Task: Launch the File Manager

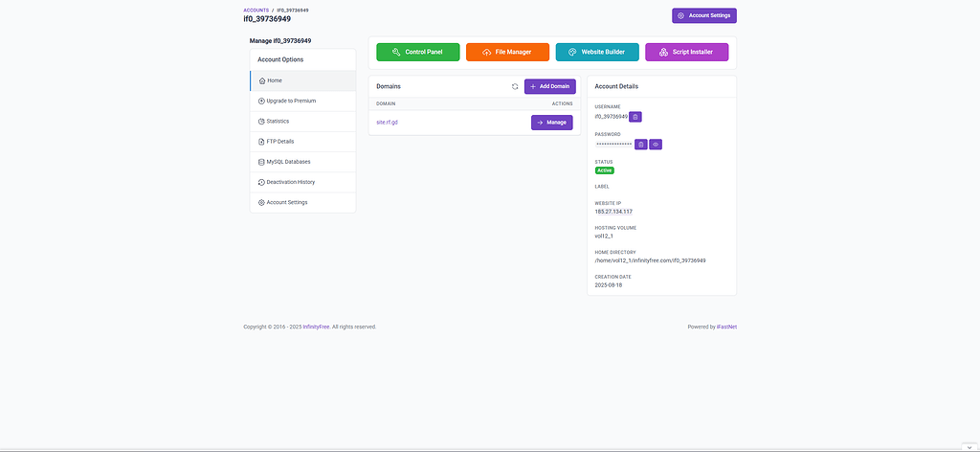Action: point(507,52)
